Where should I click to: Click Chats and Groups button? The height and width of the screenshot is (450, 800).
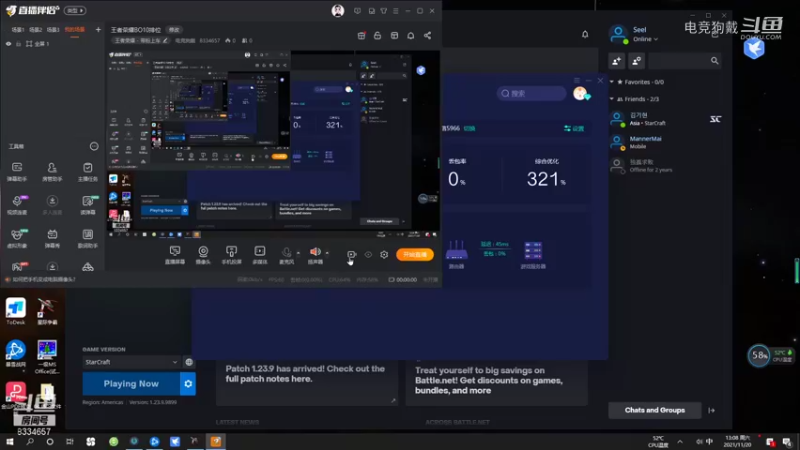point(655,410)
